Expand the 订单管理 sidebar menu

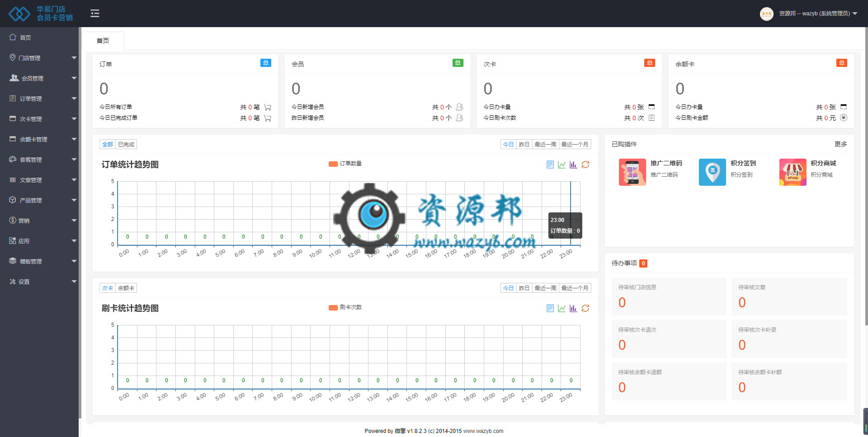[39, 99]
